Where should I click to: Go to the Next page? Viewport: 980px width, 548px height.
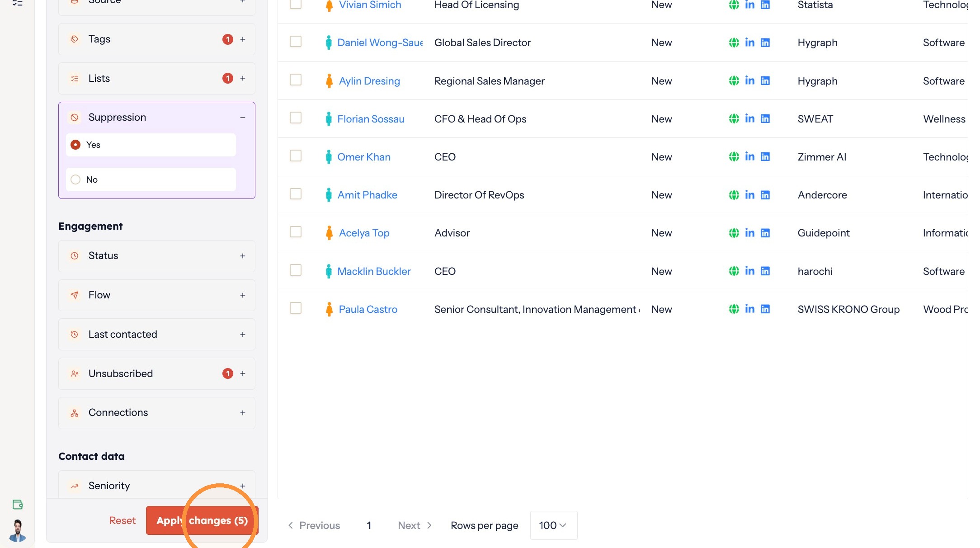pos(415,525)
